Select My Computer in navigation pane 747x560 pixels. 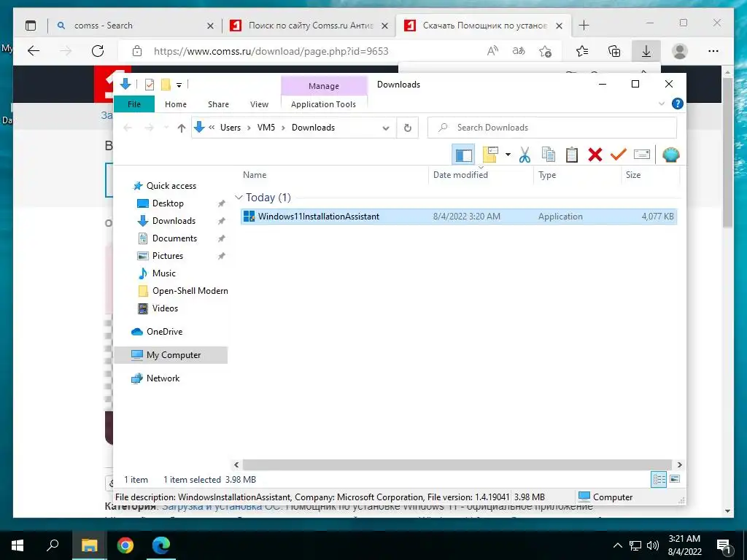pyautogui.click(x=171, y=355)
